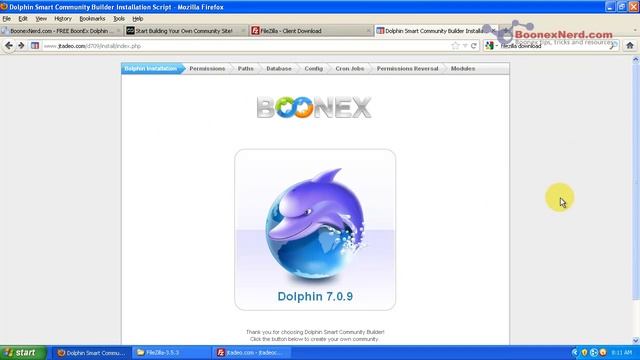Viewport: 640px width, 360px height.
Task: Click the BOONEX logo
Action: pyautogui.click(x=314, y=108)
